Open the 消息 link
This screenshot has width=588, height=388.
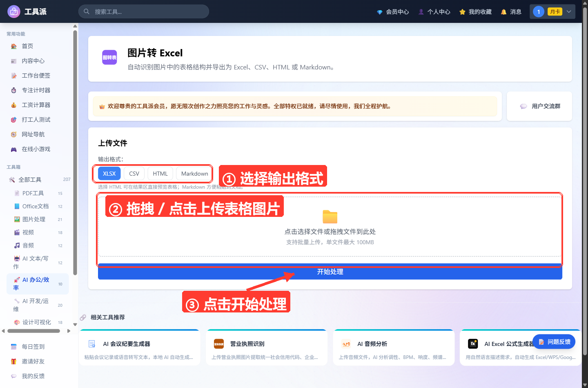click(511, 12)
